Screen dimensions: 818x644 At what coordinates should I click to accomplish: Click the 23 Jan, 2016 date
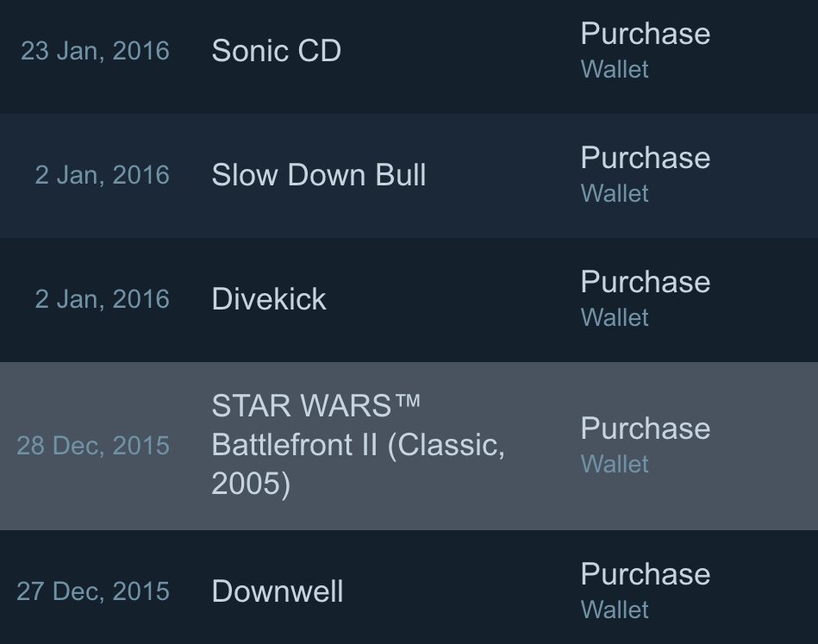click(95, 51)
